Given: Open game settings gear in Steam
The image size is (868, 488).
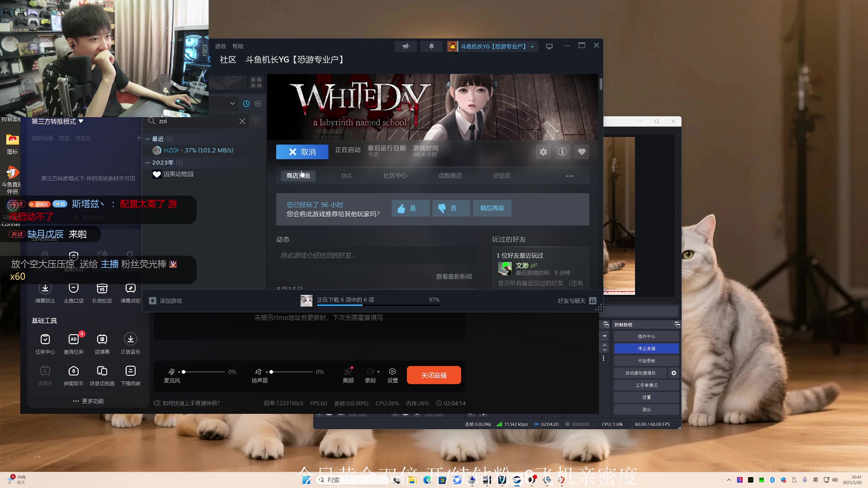Looking at the screenshot, I should (543, 152).
